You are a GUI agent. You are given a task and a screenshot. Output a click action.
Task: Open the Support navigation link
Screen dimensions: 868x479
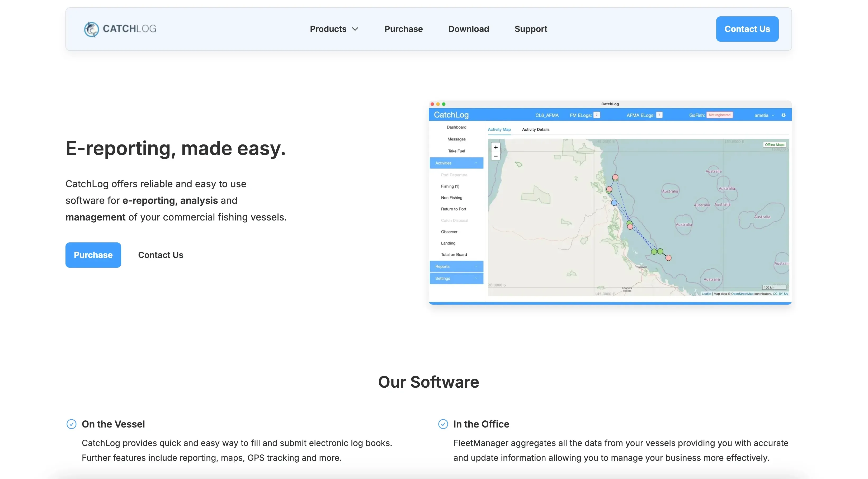tap(531, 29)
